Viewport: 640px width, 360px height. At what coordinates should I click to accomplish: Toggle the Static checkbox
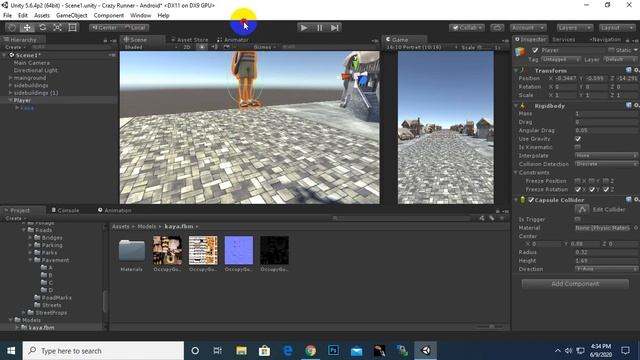tap(611, 50)
